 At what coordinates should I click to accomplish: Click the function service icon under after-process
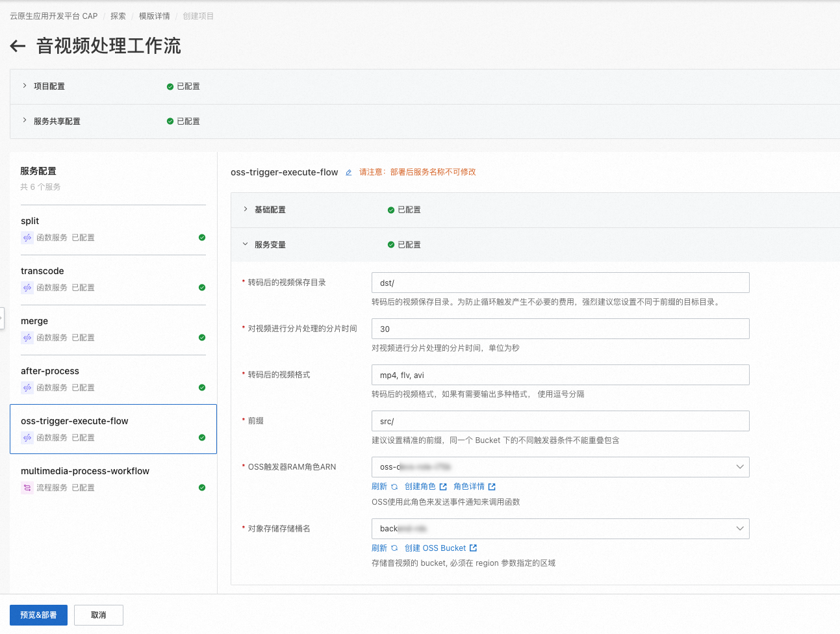coord(27,388)
